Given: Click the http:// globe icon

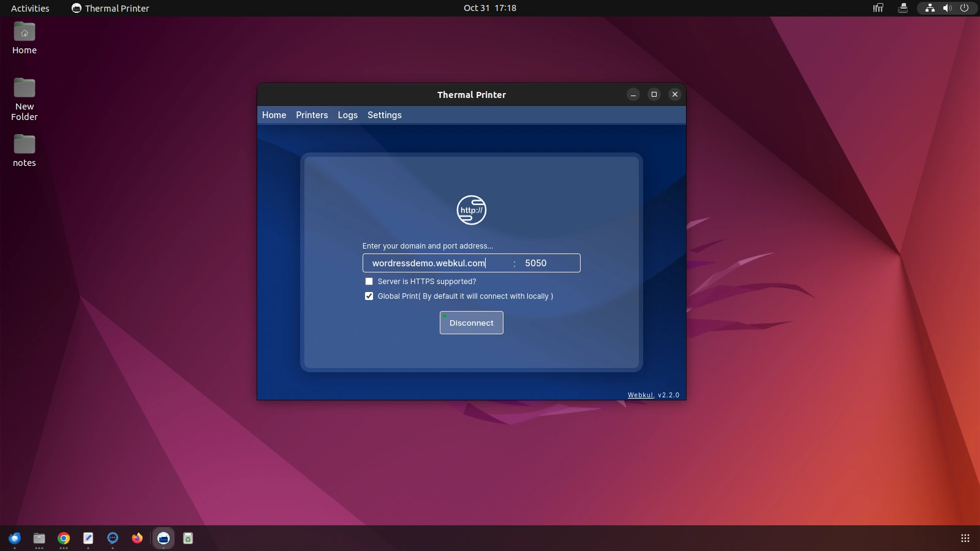Looking at the screenshot, I should tap(471, 210).
